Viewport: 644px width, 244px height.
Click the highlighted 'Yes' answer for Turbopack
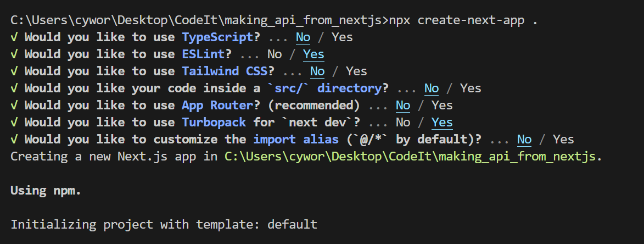tap(442, 123)
